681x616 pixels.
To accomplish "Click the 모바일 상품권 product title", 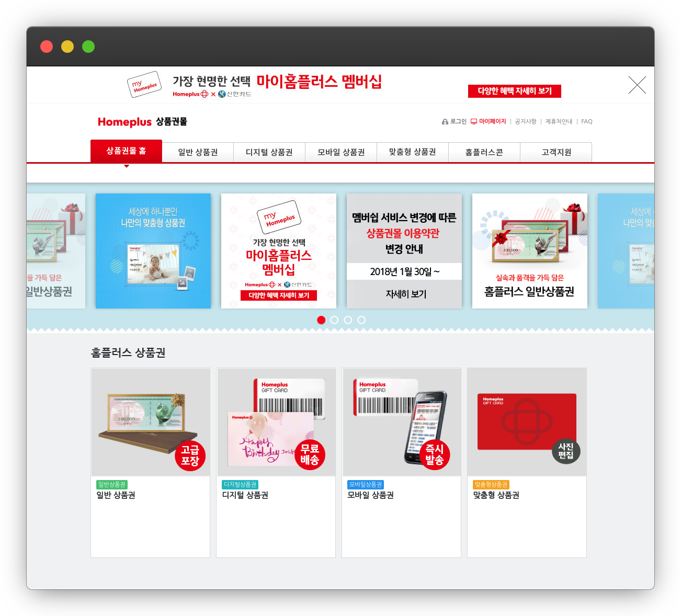I will point(371,495).
